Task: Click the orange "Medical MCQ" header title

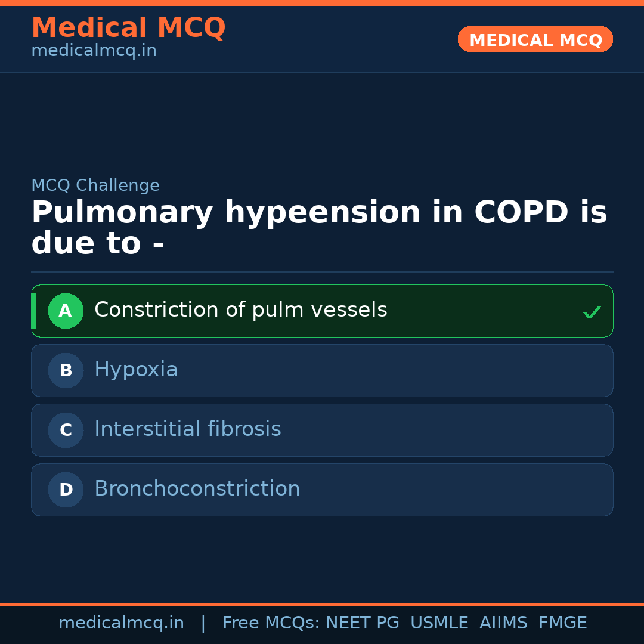Action: tap(128, 28)
